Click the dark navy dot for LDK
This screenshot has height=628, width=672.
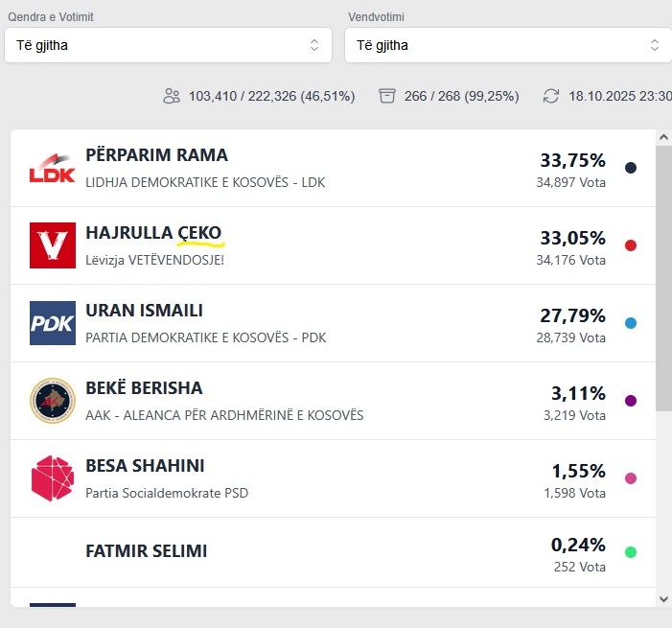coord(631,168)
